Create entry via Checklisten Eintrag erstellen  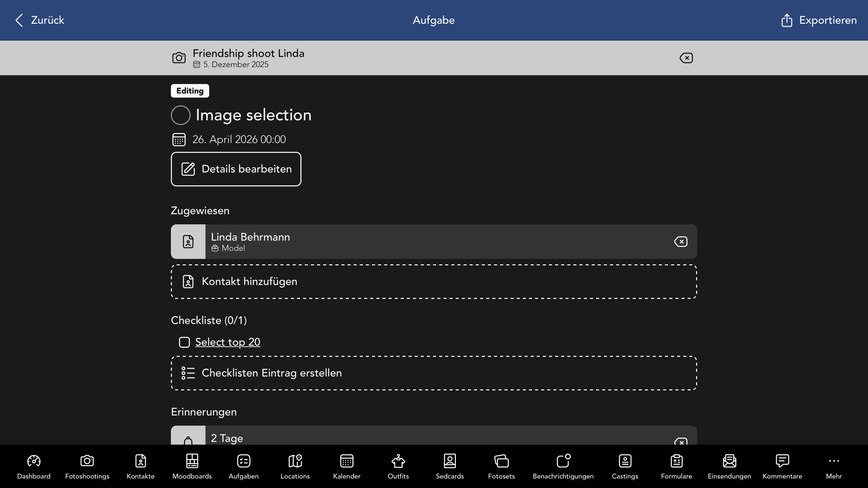click(434, 373)
